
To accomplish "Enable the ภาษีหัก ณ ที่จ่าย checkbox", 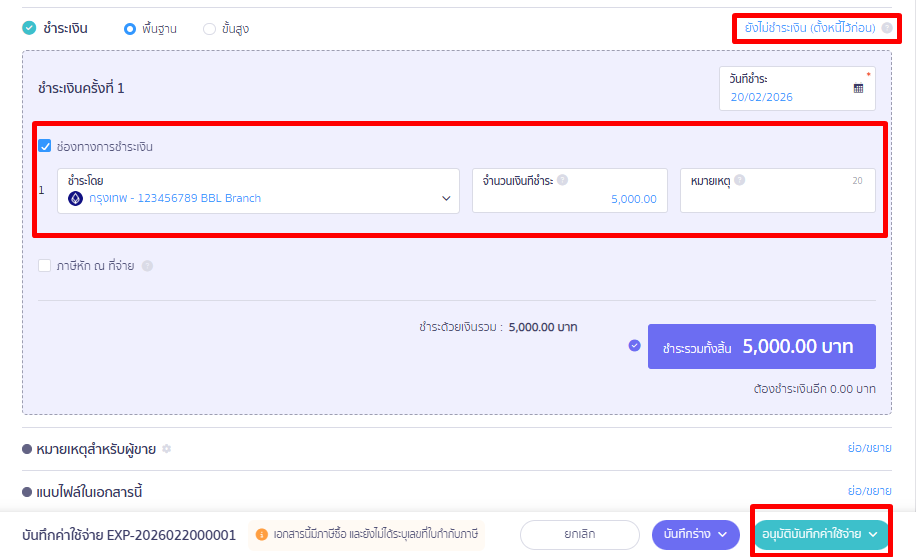I will (x=44, y=266).
